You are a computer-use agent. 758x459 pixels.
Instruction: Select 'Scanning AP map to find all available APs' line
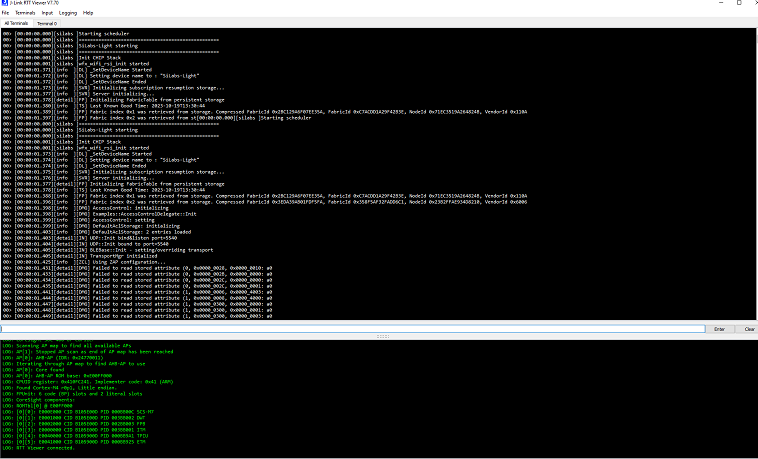click(x=67, y=346)
